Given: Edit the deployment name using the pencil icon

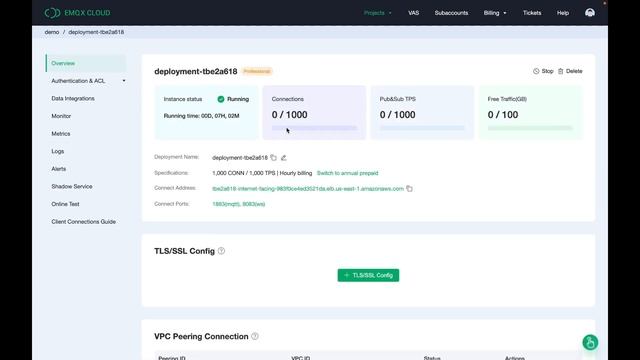Looking at the screenshot, I should click(284, 158).
